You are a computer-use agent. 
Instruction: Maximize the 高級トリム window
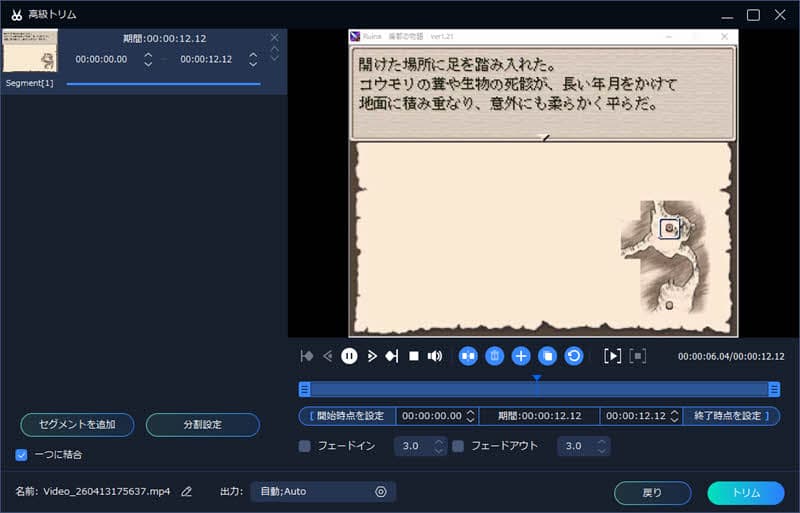click(x=753, y=15)
